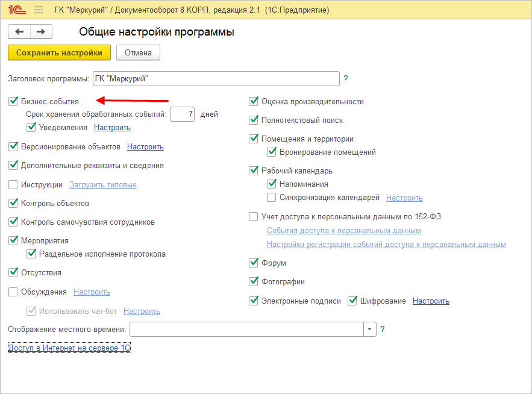Click Сохранить настройки button

[x=60, y=52]
